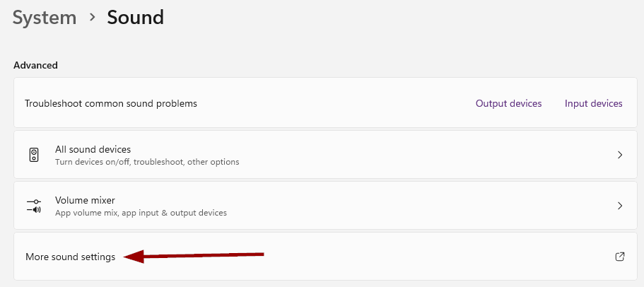
Task: Open All sound devices
Action: 325,154
